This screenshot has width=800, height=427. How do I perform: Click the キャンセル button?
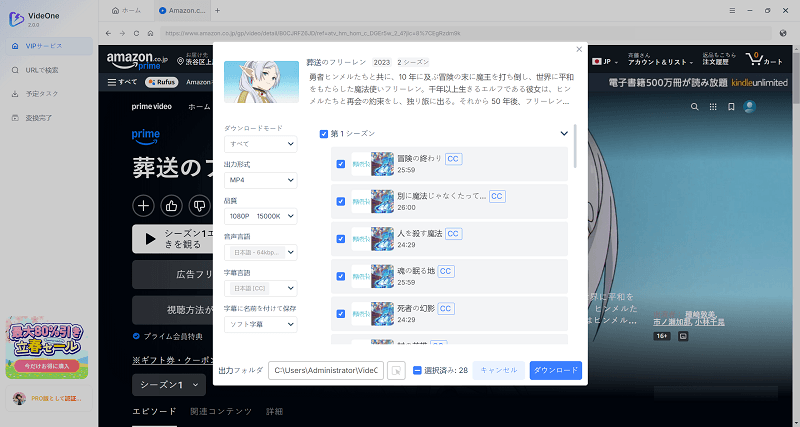(x=499, y=370)
